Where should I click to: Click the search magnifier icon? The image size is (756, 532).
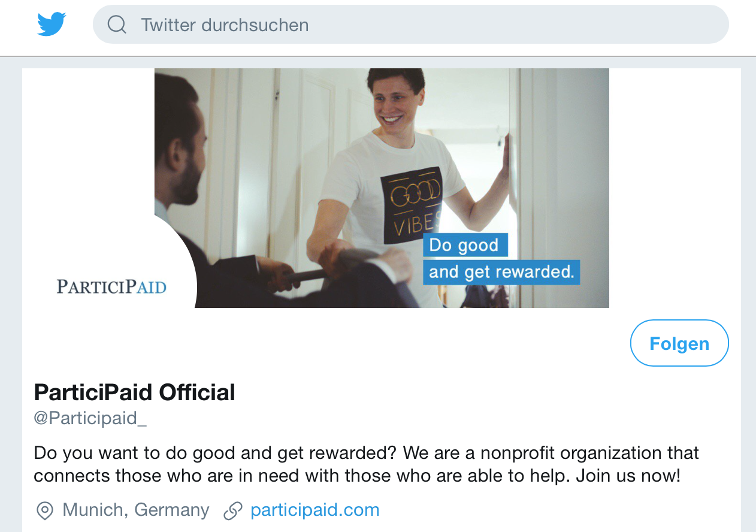(117, 25)
